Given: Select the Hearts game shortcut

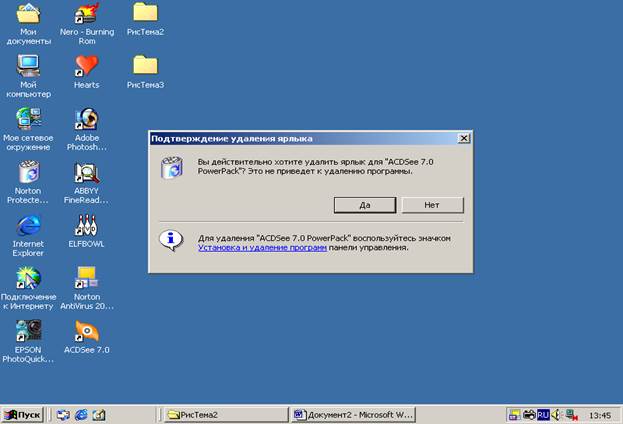Looking at the screenshot, I should (87, 72).
